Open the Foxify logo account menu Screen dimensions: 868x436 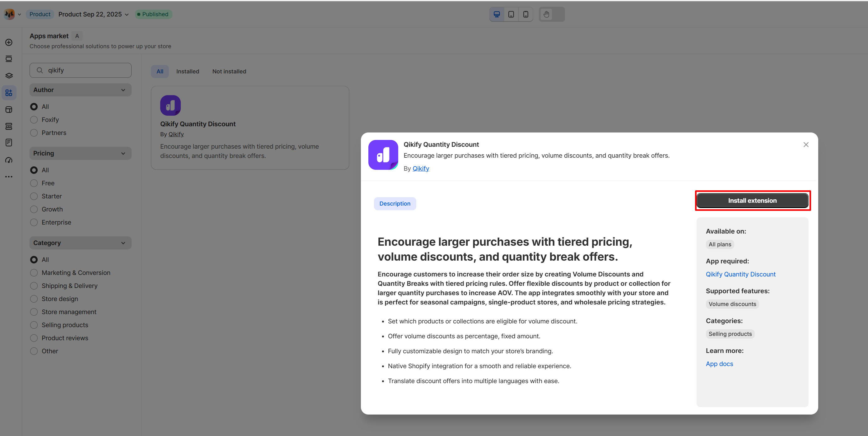(9, 14)
